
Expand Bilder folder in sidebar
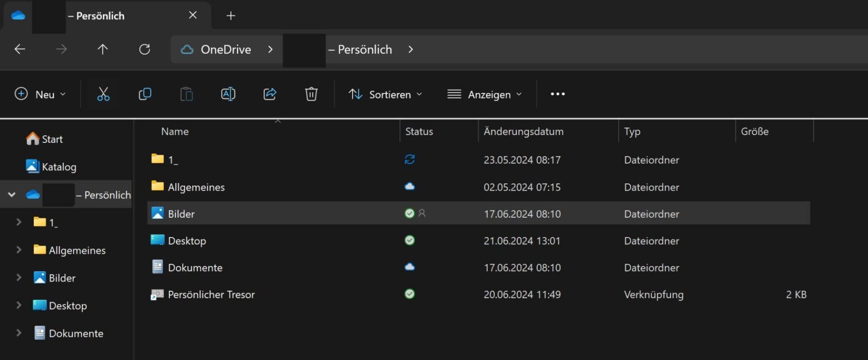(x=19, y=278)
